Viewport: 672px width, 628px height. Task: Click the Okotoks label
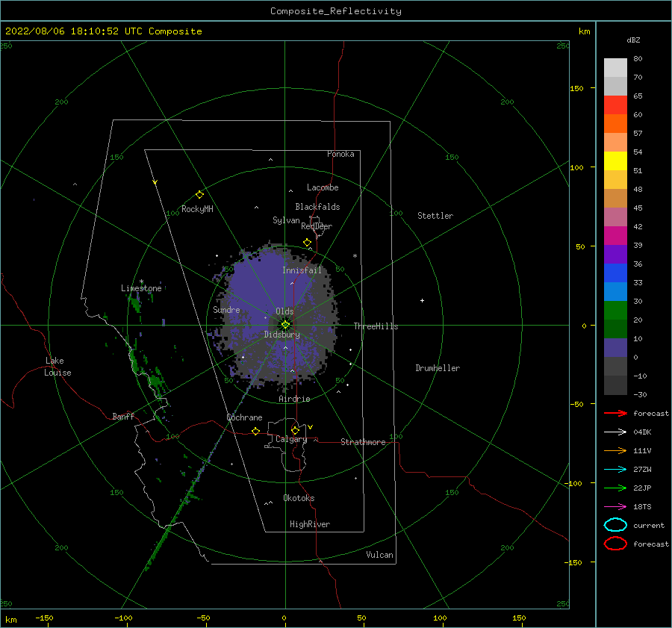pos(299,498)
